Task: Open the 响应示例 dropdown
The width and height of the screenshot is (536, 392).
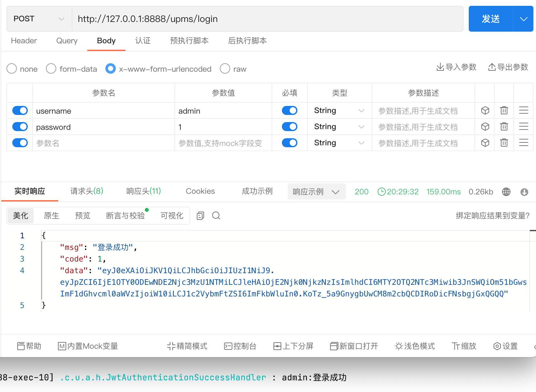Action: 316,192
